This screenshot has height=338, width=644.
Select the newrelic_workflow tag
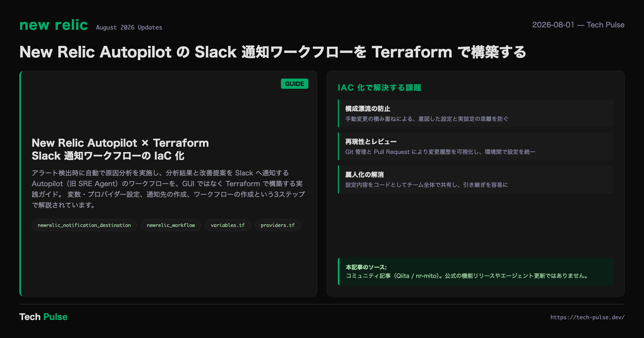pos(171,225)
